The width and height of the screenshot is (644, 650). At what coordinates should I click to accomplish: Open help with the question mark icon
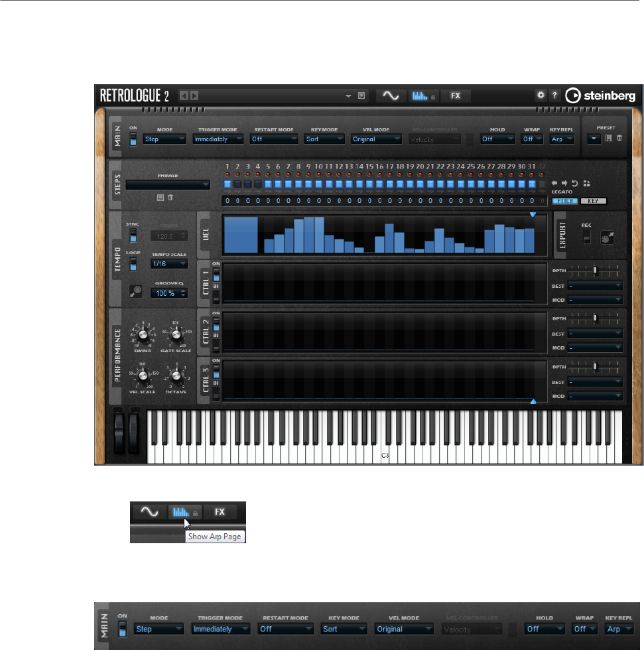(x=554, y=95)
